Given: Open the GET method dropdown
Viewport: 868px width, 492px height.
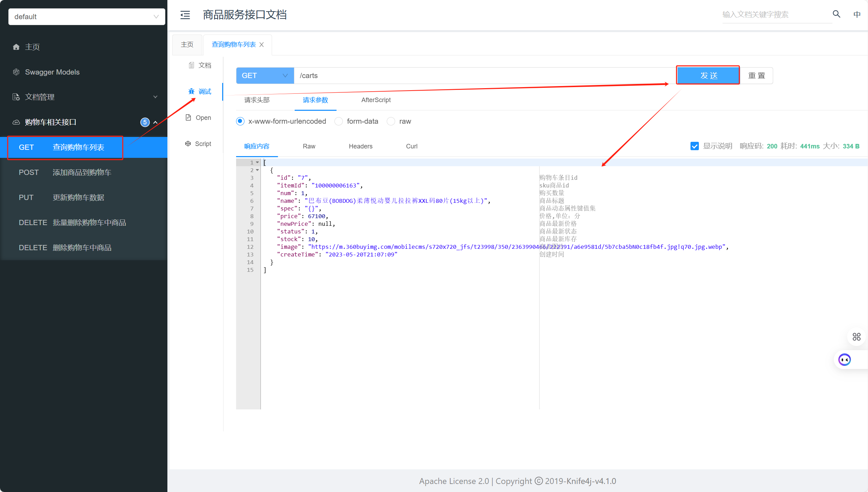Looking at the screenshot, I should click(x=265, y=76).
